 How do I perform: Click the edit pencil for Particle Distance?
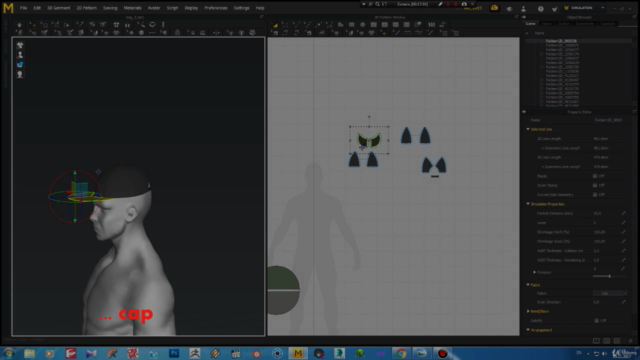coord(623,213)
